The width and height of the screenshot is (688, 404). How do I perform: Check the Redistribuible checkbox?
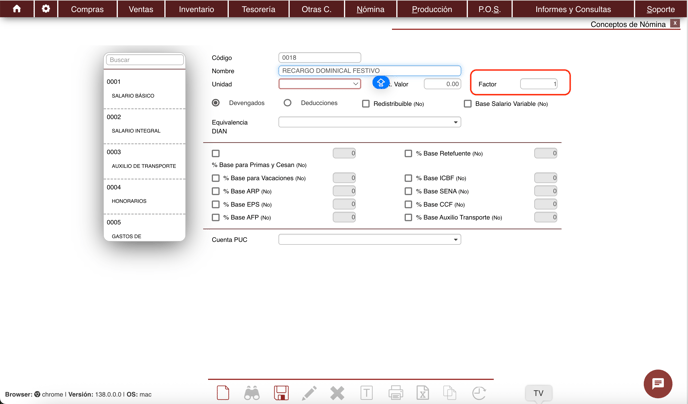click(366, 104)
